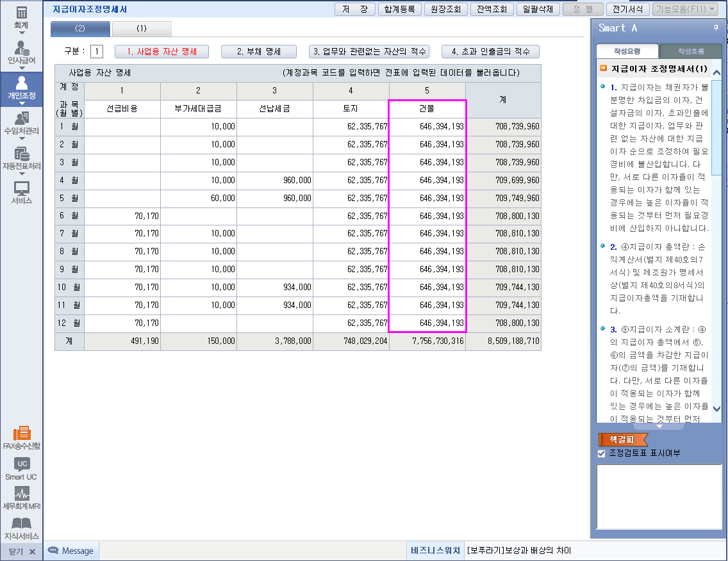Click the disabled 정렬 button
Viewport: 728px width, 561px height.
(x=583, y=9)
